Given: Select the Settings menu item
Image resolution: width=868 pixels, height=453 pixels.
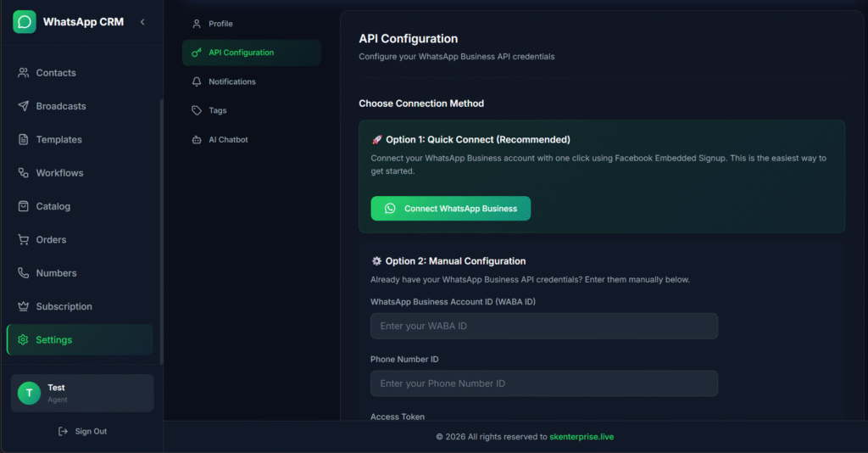Looking at the screenshot, I should pyautogui.click(x=80, y=339).
